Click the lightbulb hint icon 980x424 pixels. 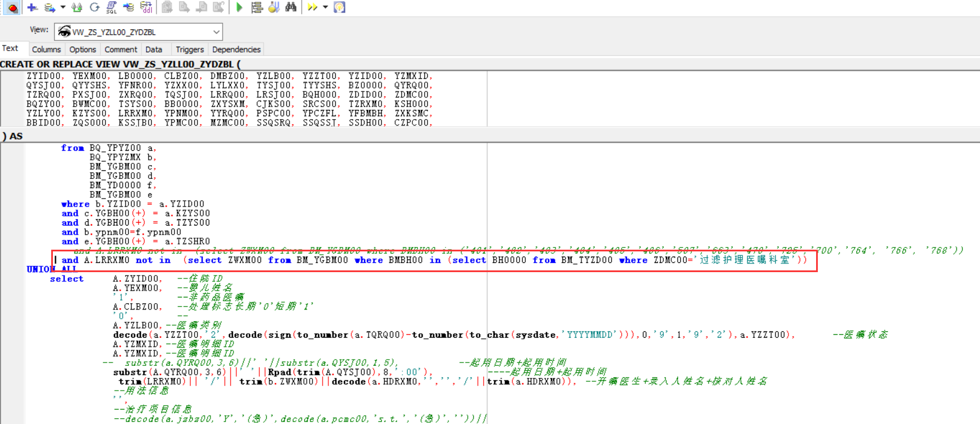coord(339,7)
